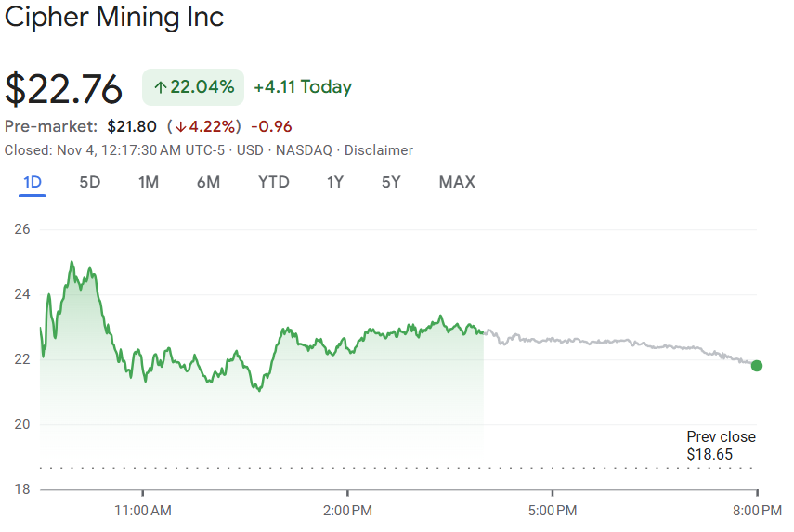Select the 1D time range tab
The height and width of the screenshot is (532, 794).
tap(33, 182)
